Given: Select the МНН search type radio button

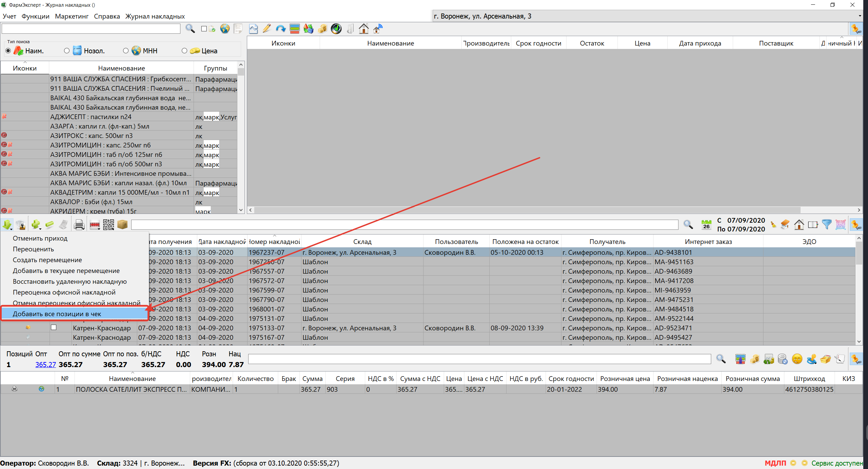Looking at the screenshot, I should (x=126, y=51).
